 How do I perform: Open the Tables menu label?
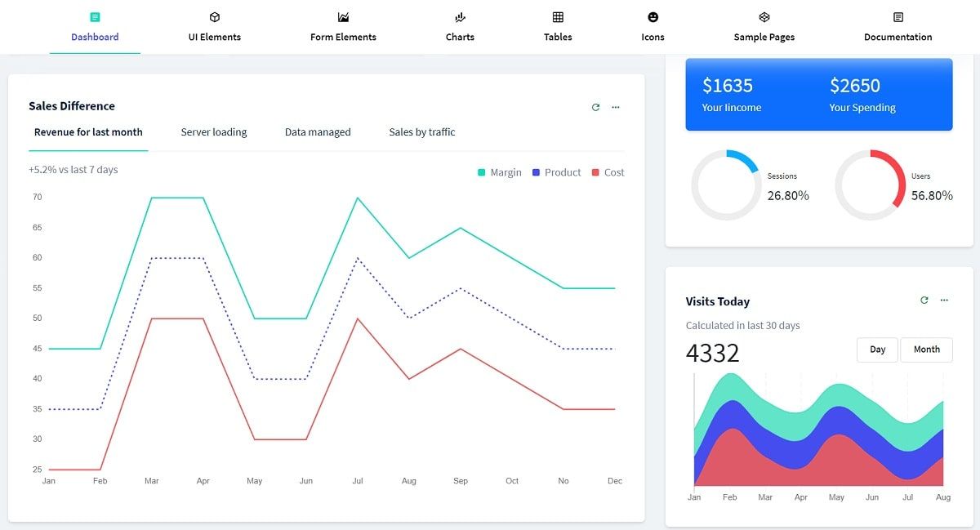pos(558,37)
